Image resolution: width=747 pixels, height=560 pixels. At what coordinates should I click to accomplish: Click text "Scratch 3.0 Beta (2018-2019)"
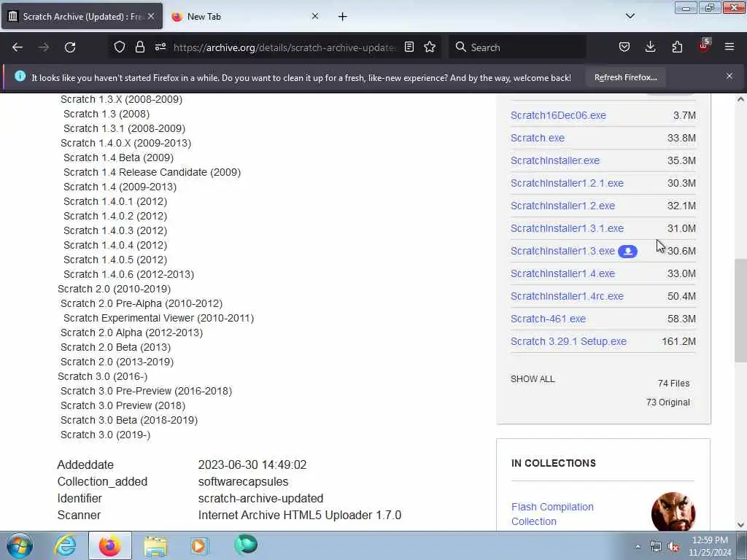coord(129,421)
